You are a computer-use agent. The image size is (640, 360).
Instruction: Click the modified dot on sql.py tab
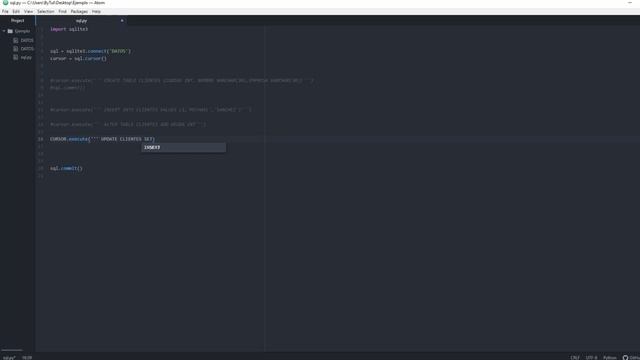tap(122, 21)
